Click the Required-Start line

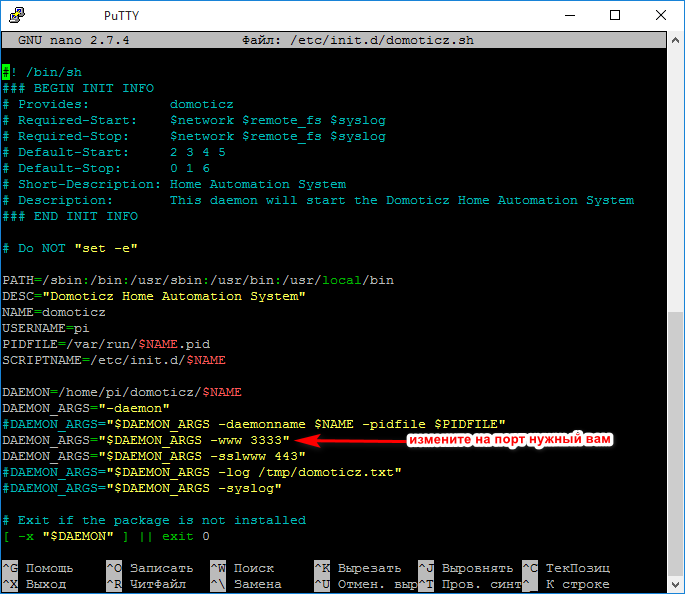194,120
